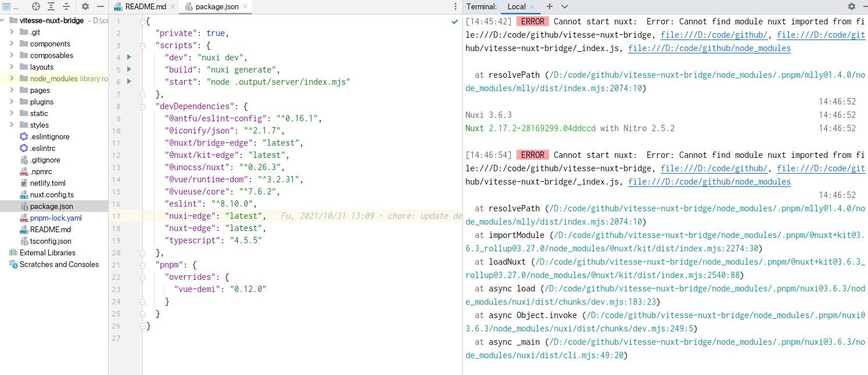
Task: Expand the composables folder
Action: (x=12, y=55)
